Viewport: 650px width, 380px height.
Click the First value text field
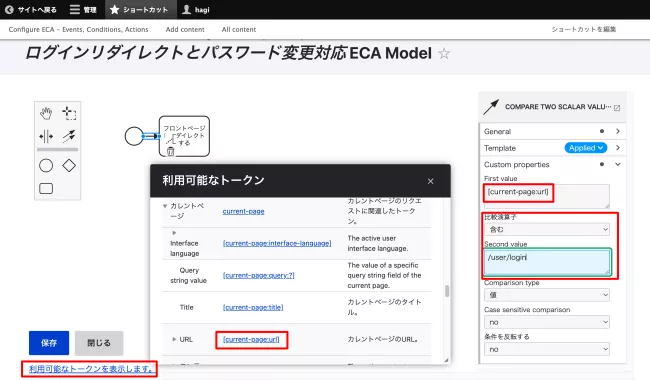pos(547,196)
